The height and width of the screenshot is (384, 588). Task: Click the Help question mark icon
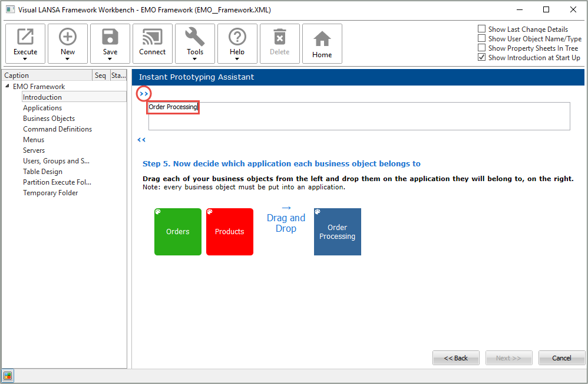[x=237, y=37]
